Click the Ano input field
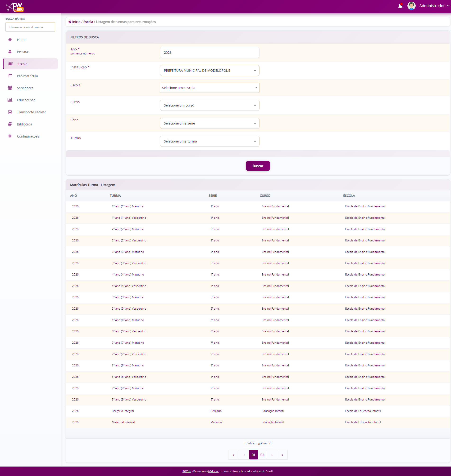This screenshot has width=451, height=476. (x=210, y=52)
